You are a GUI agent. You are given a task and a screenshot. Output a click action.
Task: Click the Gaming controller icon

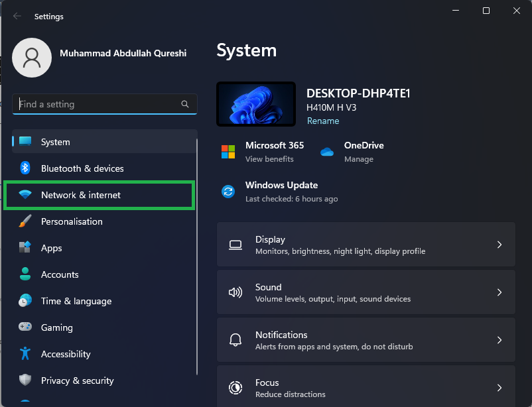click(25, 327)
